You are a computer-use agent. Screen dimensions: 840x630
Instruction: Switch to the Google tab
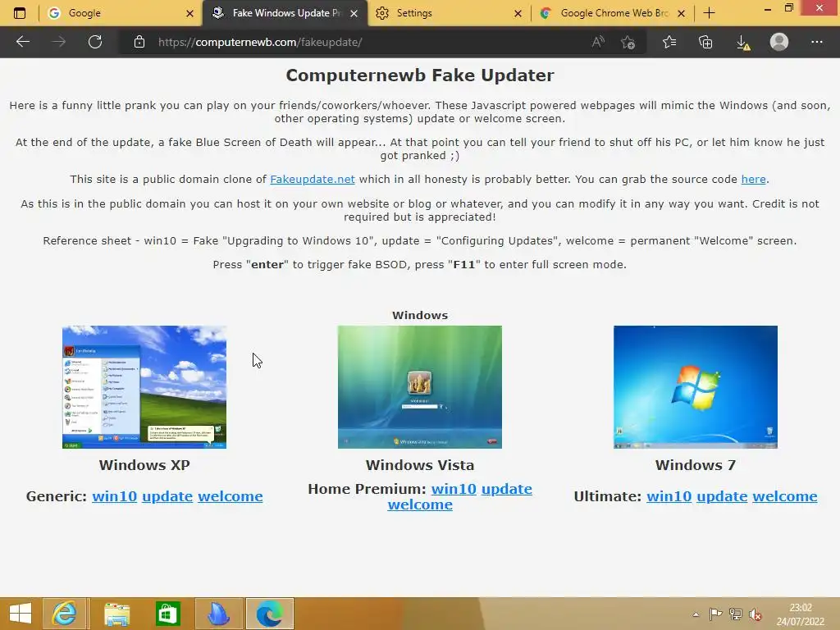(x=121, y=13)
